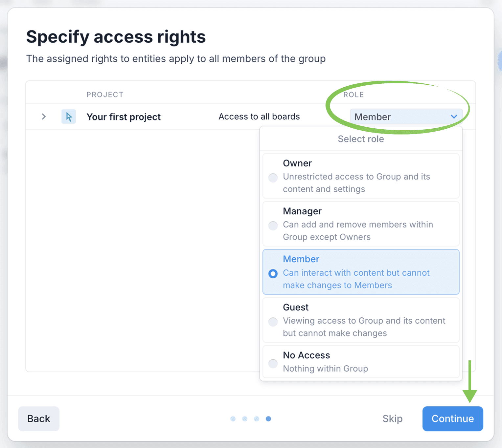Select the Member radio button

click(273, 274)
